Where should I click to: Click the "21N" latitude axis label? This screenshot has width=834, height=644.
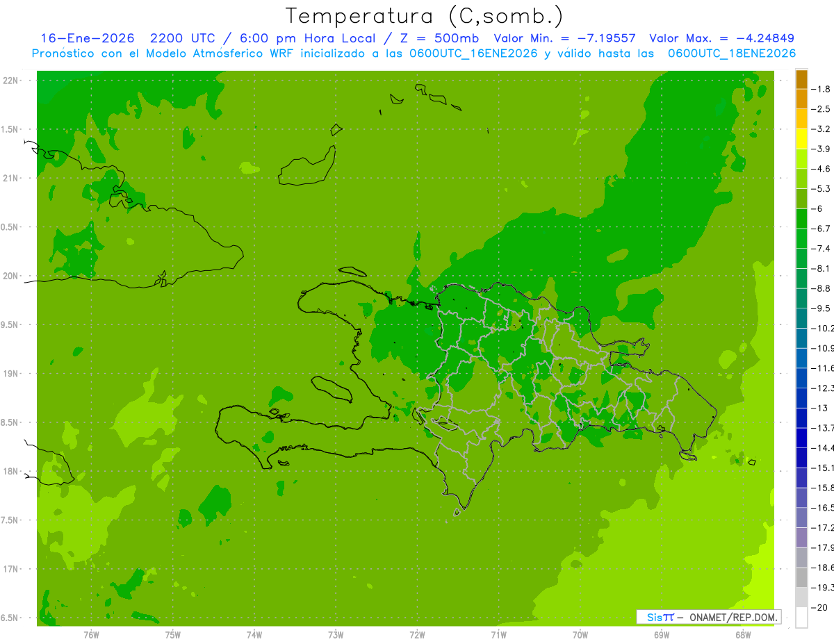click(x=11, y=179)
